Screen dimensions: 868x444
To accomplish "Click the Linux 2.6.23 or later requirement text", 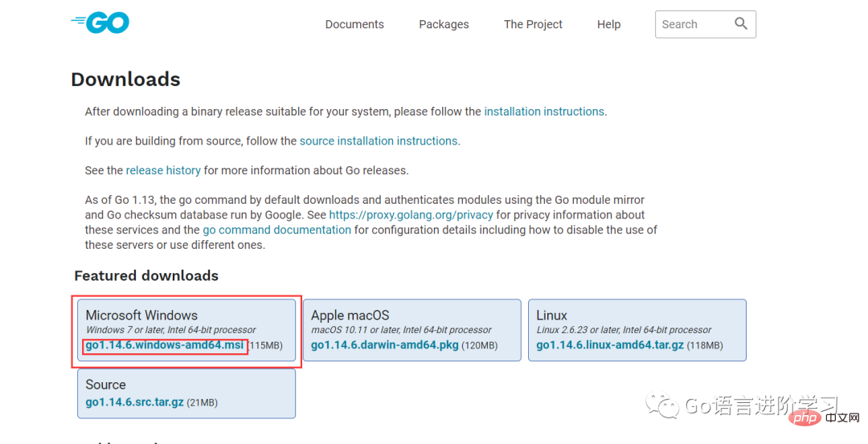I will point(624,330).
